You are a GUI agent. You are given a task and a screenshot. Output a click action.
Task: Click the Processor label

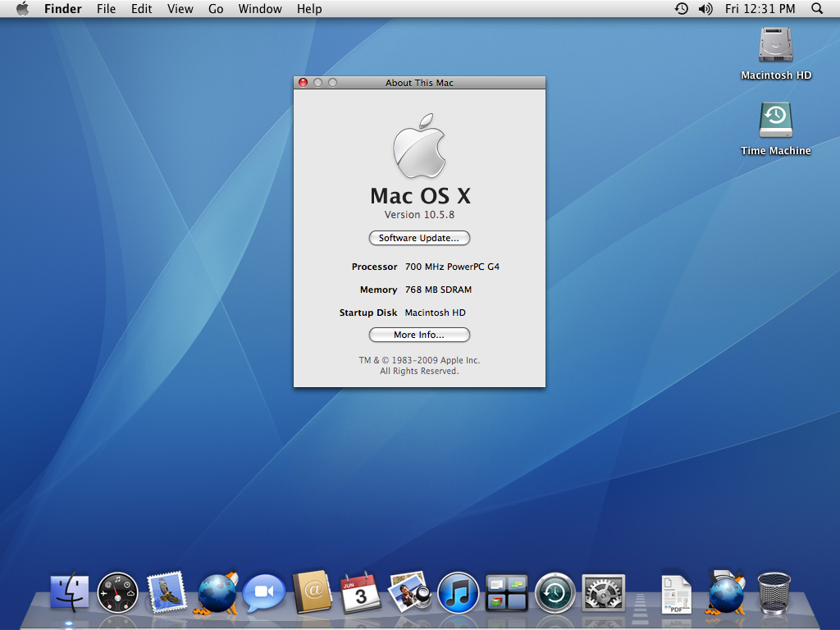(374, 267)
